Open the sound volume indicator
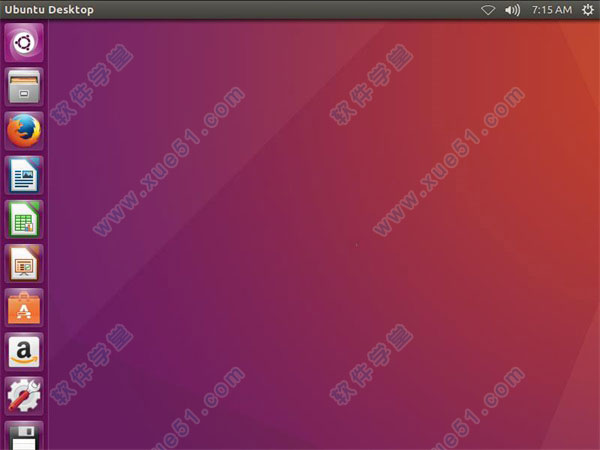The width and height of the screenshot is (600, 450). (512, 10)
